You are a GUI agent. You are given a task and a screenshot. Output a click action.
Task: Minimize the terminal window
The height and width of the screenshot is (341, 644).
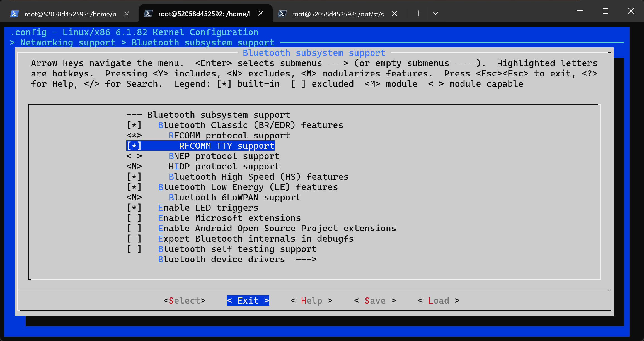tap(580, 11)
